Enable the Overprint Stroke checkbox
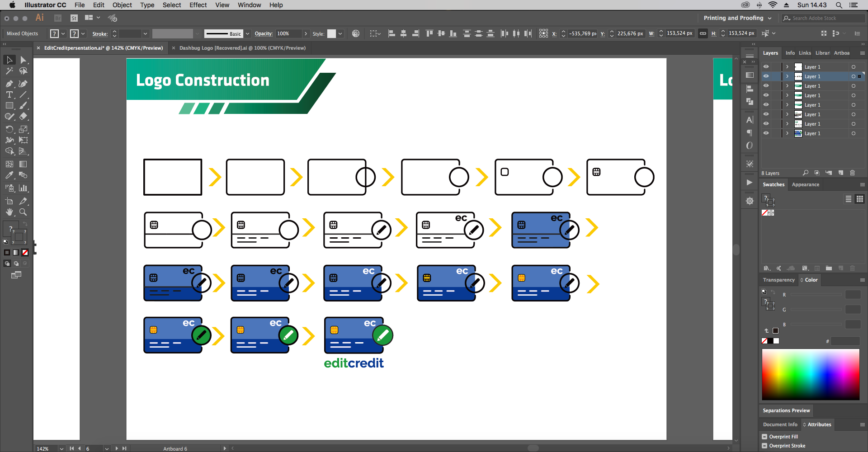Screen dimensions: 868x452 [x=764, y=446]
